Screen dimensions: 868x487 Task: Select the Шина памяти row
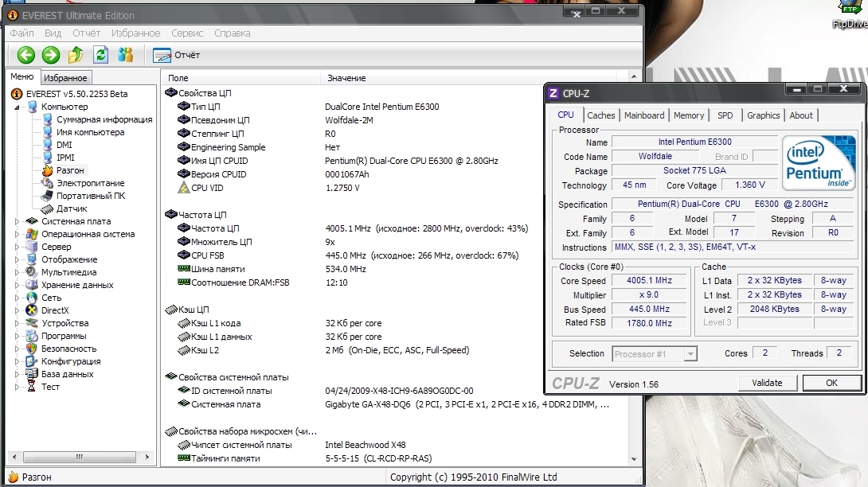click(217, 269)
